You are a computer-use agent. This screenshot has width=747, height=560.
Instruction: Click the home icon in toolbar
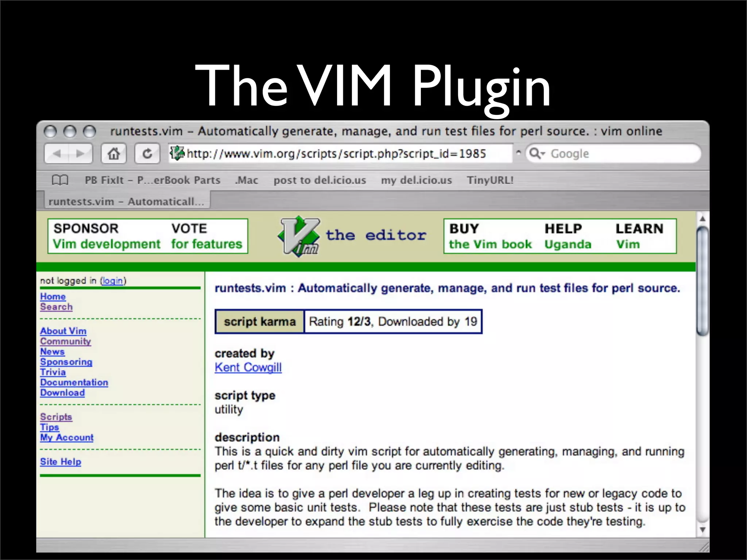114,154
